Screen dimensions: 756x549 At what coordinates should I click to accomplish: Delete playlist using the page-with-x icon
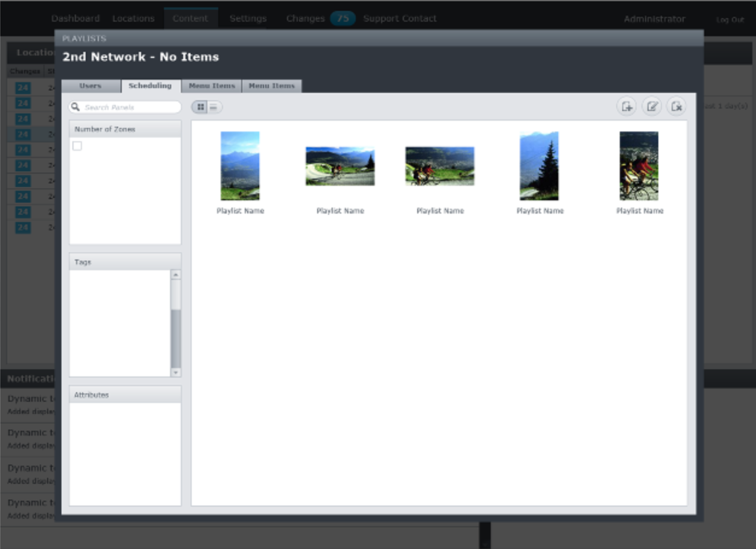[676, 107]
